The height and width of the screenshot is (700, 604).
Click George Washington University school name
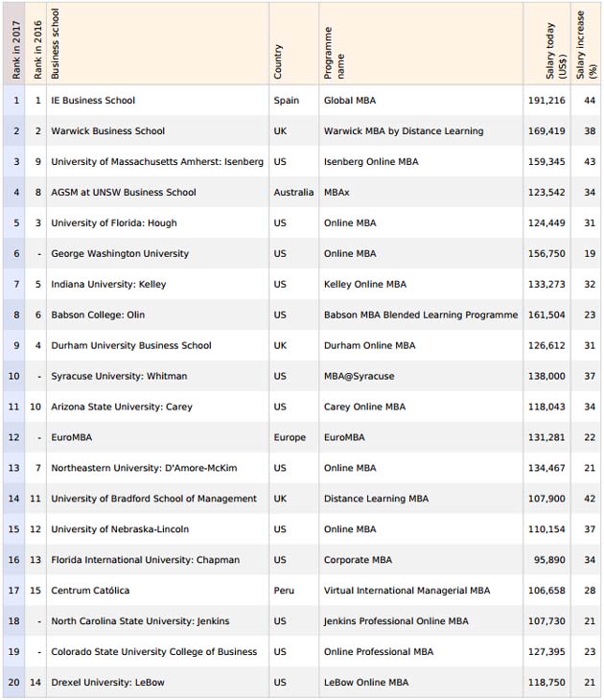(120, 254)
